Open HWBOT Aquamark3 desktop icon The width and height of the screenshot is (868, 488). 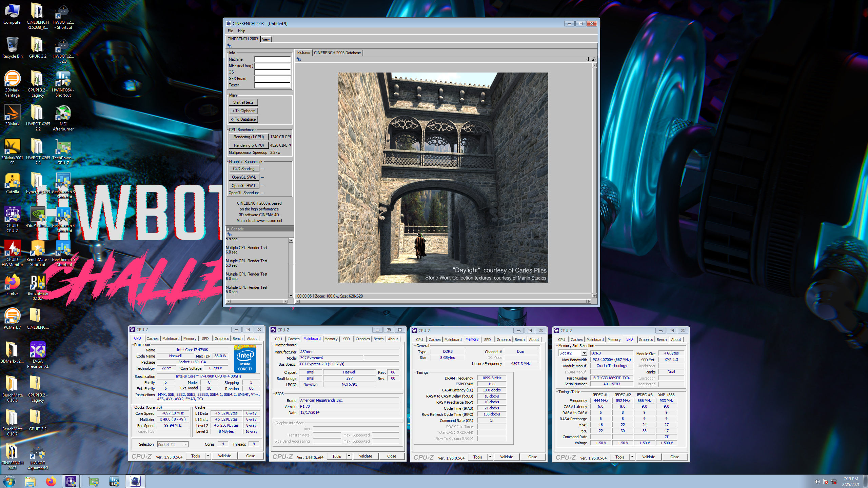(x=38, y=456)
